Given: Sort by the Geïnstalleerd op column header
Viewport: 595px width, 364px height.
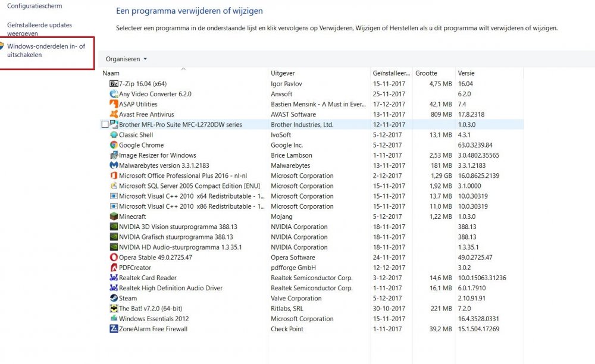Looking at the screenshot, I should [x=392, y=73].
